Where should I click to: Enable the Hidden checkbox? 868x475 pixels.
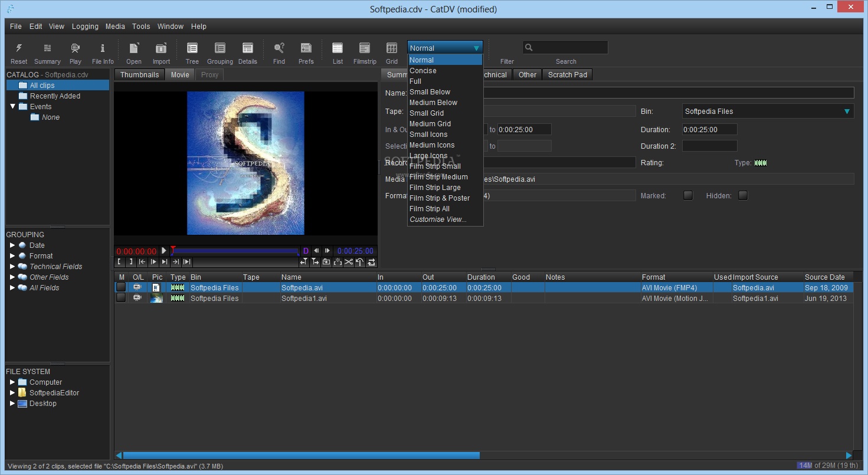tap(743, 195)
